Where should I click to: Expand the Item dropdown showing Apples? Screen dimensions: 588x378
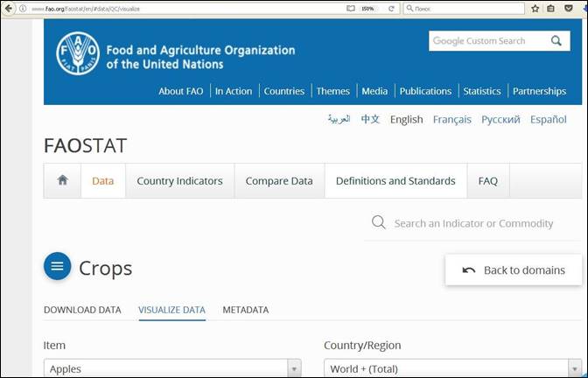294,369
